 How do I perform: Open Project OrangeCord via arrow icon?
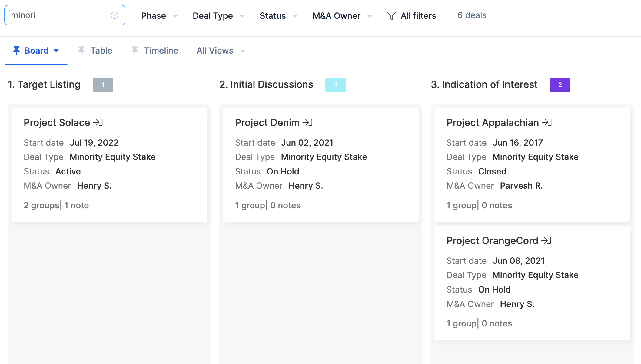[546, 240]
